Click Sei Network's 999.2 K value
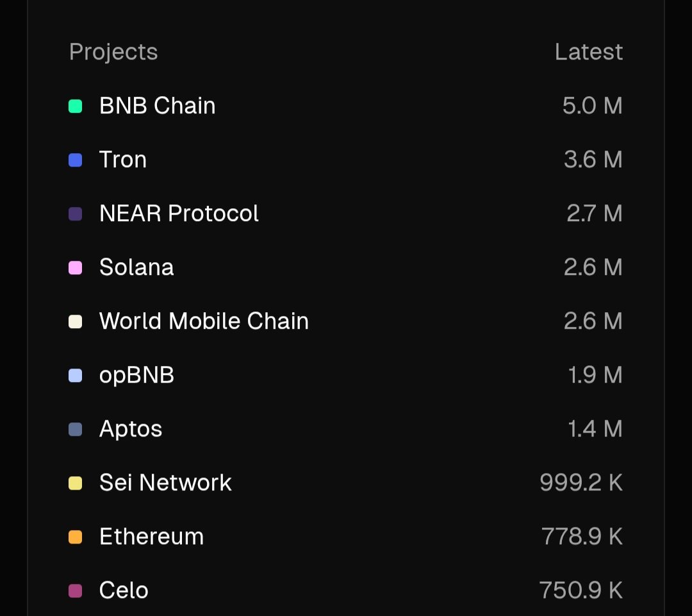This screenshot has height=616, width=692. [x=581, y=483]
